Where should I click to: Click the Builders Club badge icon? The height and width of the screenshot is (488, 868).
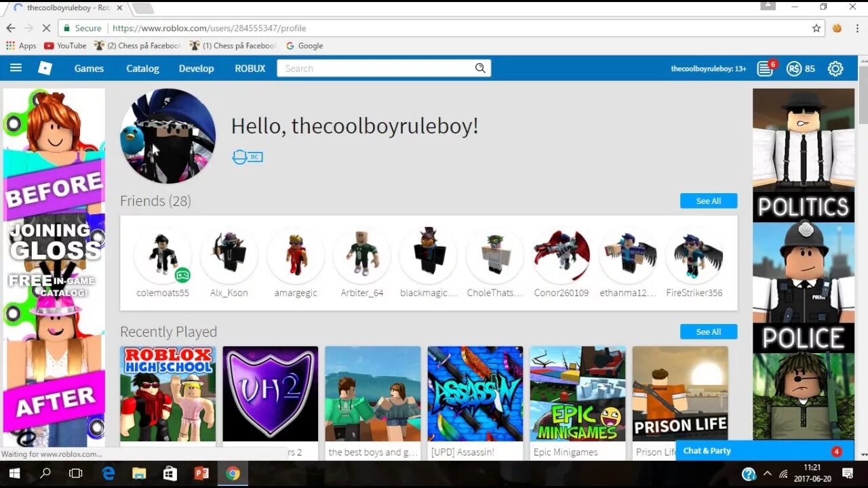pyautogui.click(x=247, y=157)
